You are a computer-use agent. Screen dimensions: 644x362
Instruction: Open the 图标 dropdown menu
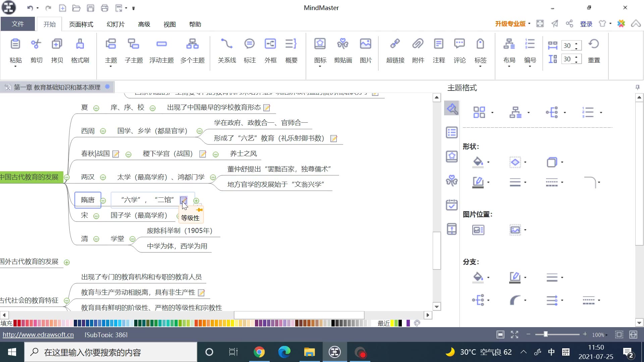click(320, 66)
